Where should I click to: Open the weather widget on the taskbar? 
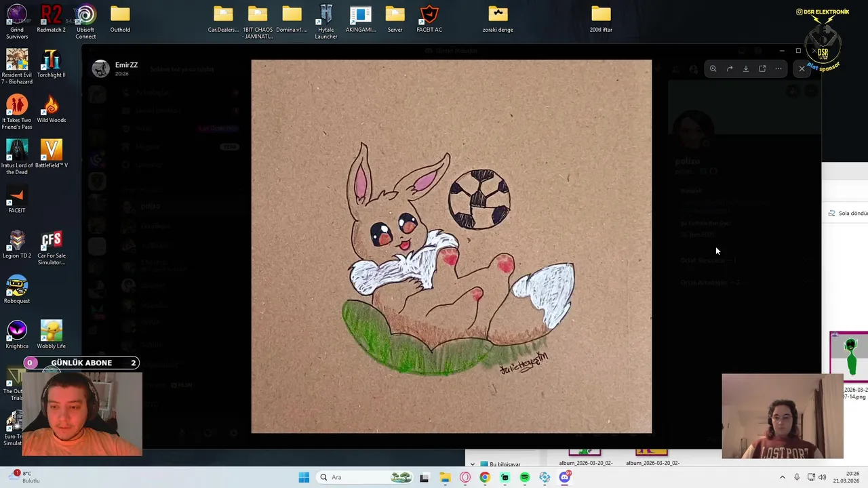tap(24, 477)
